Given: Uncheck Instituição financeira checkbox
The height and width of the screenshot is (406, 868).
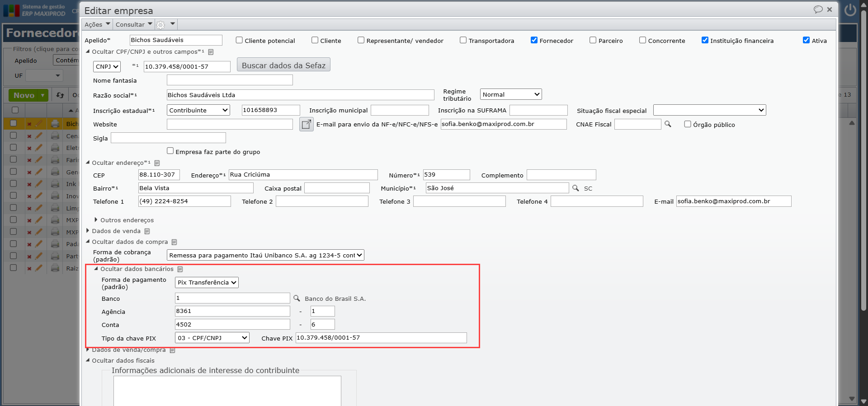Looking at the screenshot, I should (705, 40).
